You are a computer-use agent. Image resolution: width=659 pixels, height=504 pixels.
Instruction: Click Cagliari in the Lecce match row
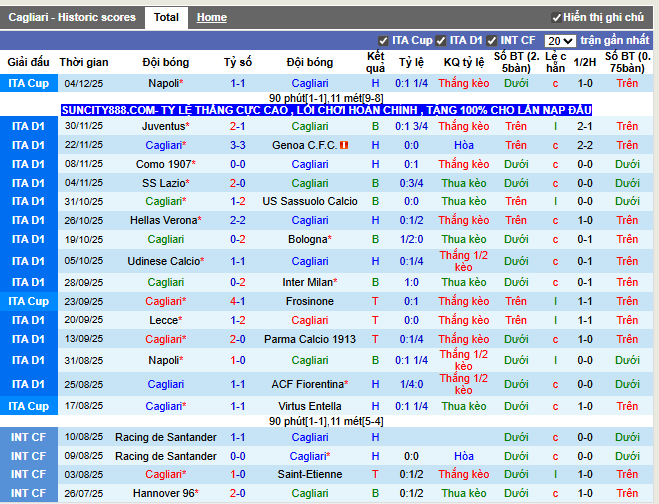[310, 320]
